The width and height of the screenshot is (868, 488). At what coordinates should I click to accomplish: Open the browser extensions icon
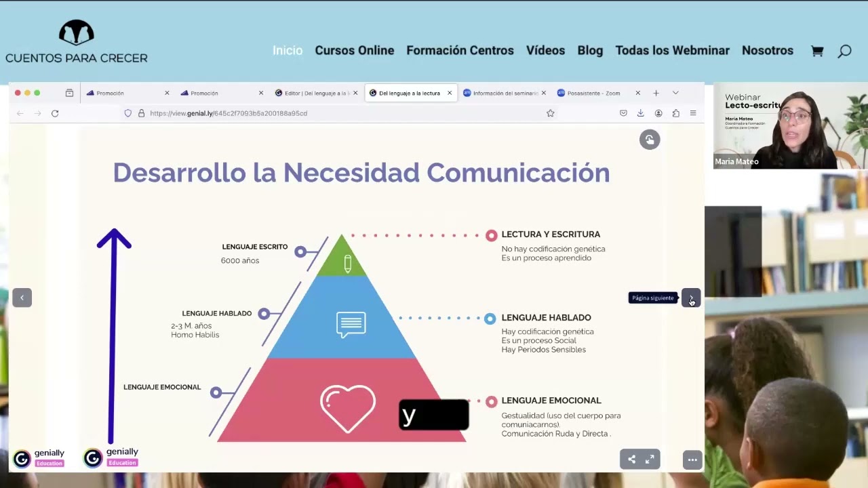[x=676, y=113]
